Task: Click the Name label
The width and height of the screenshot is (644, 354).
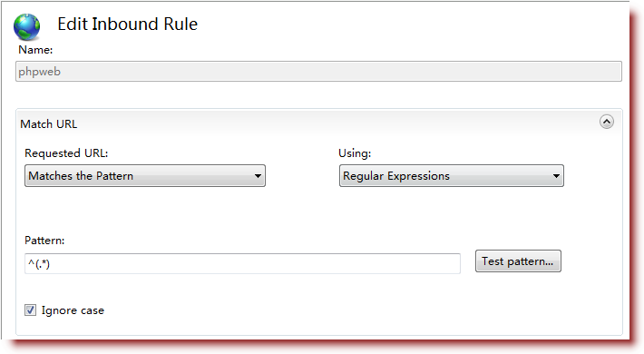Action: [35, 50]
